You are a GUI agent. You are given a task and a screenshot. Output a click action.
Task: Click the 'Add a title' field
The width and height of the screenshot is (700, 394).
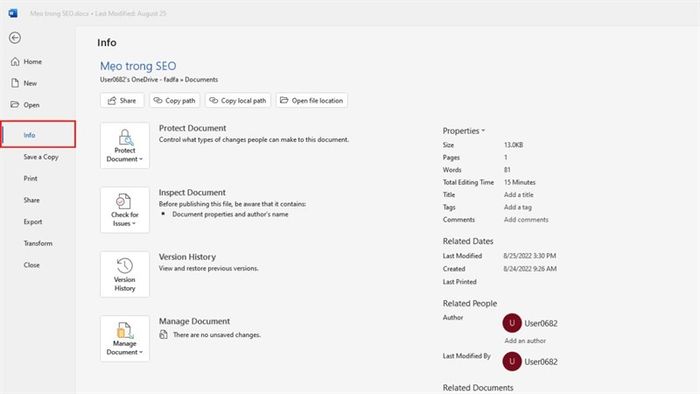coord(518,195)
